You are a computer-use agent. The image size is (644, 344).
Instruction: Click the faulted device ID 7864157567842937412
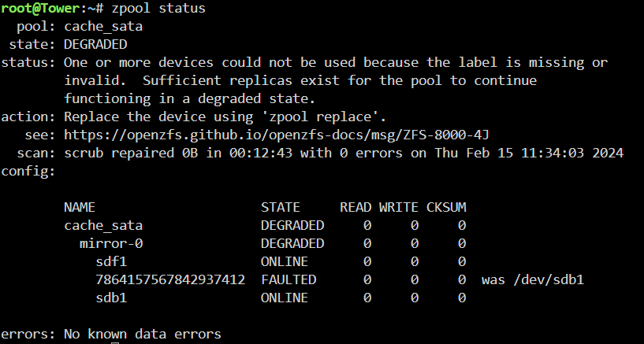[x=170, y=279]
